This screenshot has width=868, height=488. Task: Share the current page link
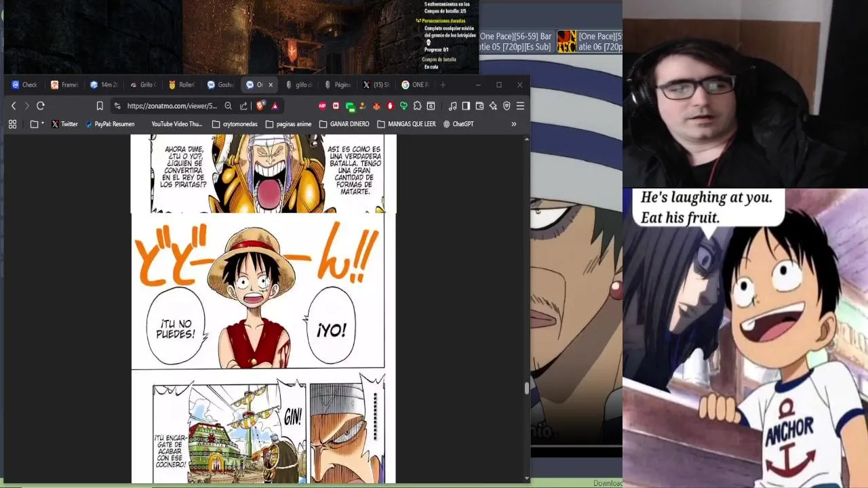[x=243, y=106]
